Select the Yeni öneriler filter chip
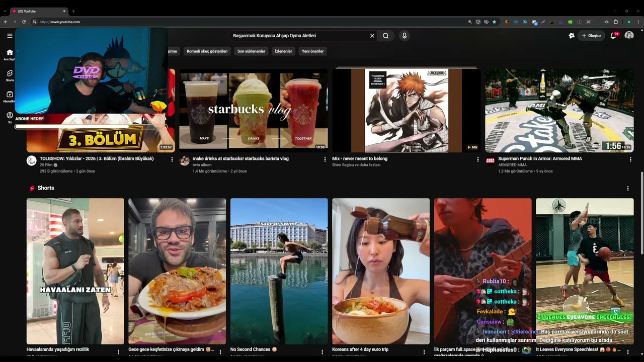Screen dimensions: 644x362 [312, 51]
